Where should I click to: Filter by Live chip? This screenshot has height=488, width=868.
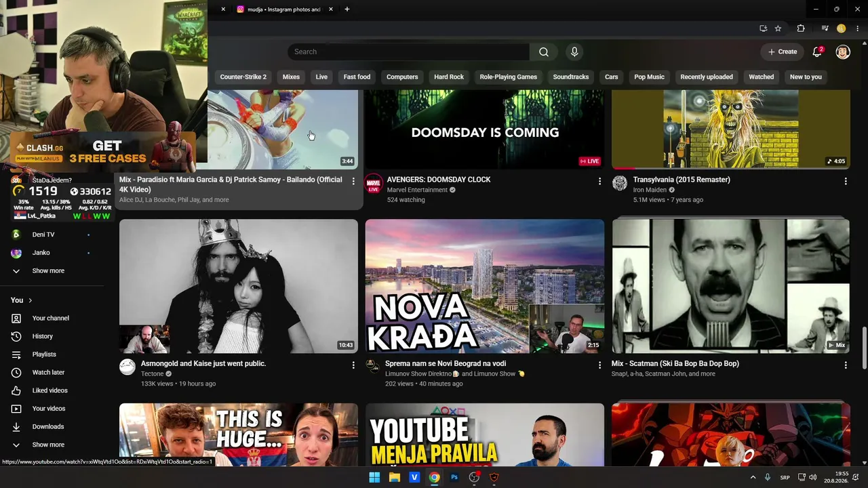pyautogui.click(x=321, y=77)
